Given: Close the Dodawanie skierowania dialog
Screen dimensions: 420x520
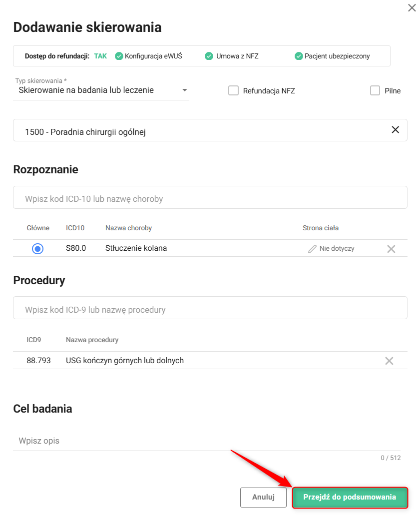Looking at the screenshot, I should 412,8.
